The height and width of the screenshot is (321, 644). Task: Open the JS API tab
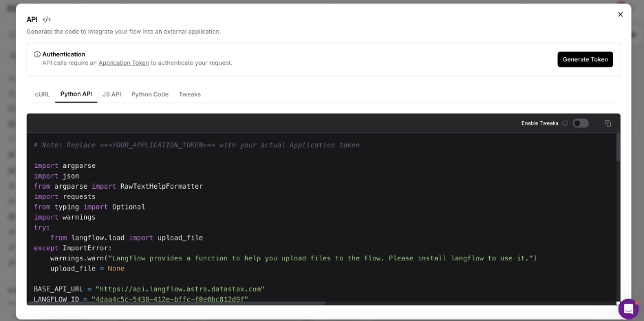111,94
